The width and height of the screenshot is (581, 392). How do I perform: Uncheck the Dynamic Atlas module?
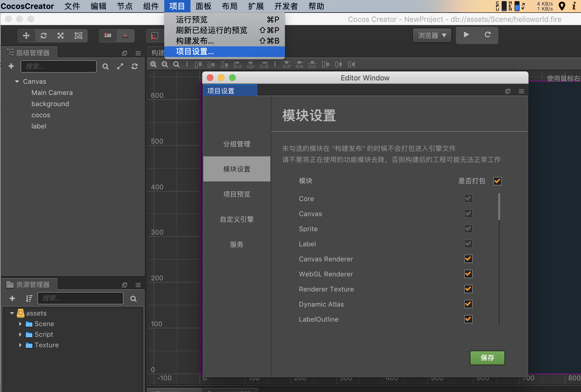click(468, 304)
